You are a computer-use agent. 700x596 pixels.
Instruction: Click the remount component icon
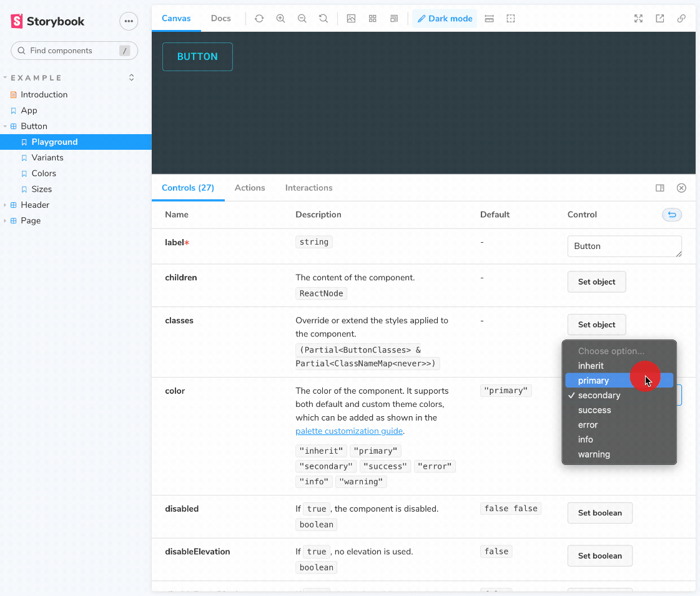click(259, 19)
